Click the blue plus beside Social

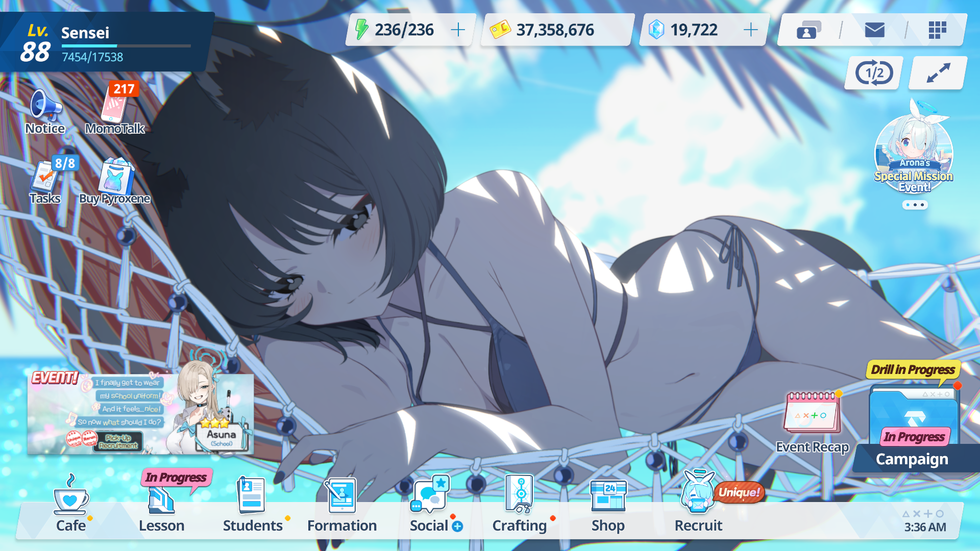tap(458, 526)
